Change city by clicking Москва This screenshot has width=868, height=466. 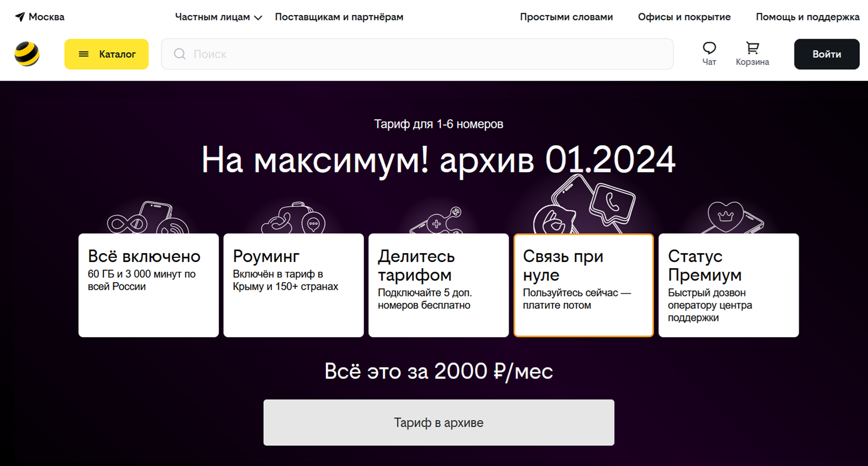pos(47,17)
